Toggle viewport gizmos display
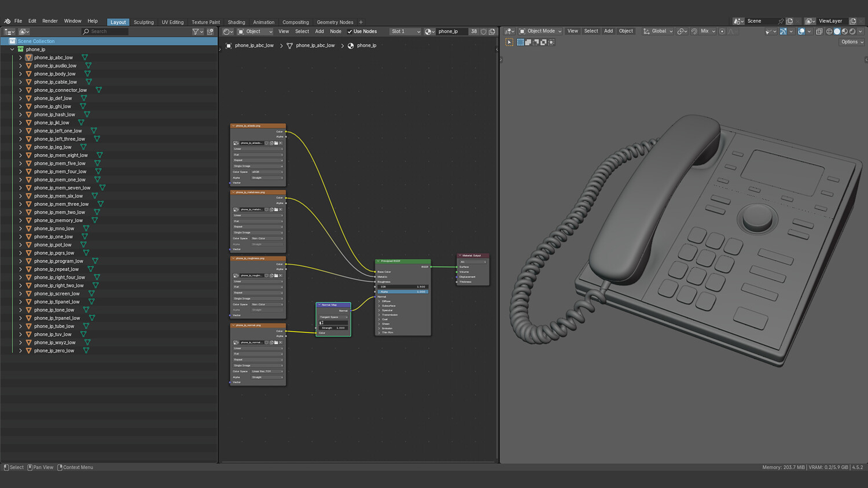The image size is (868, 488). [x=783, y=31]
